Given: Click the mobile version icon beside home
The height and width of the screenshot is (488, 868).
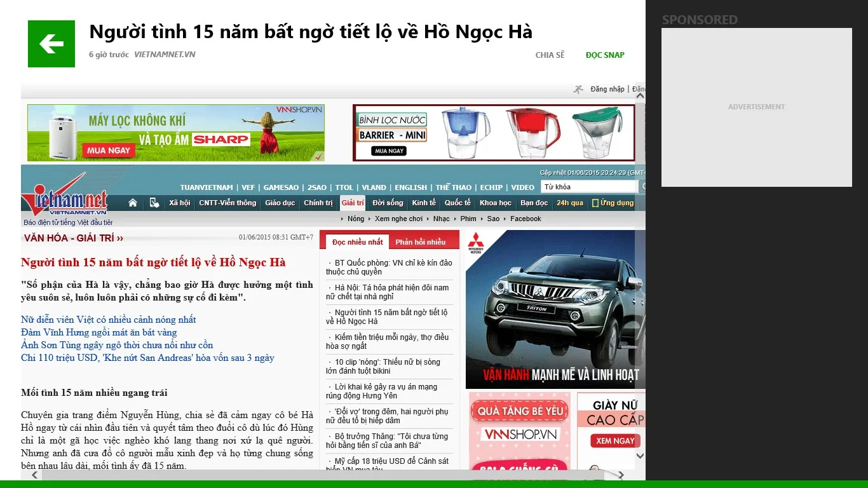Looking at the screenshot, I should [x=154, y=203].
